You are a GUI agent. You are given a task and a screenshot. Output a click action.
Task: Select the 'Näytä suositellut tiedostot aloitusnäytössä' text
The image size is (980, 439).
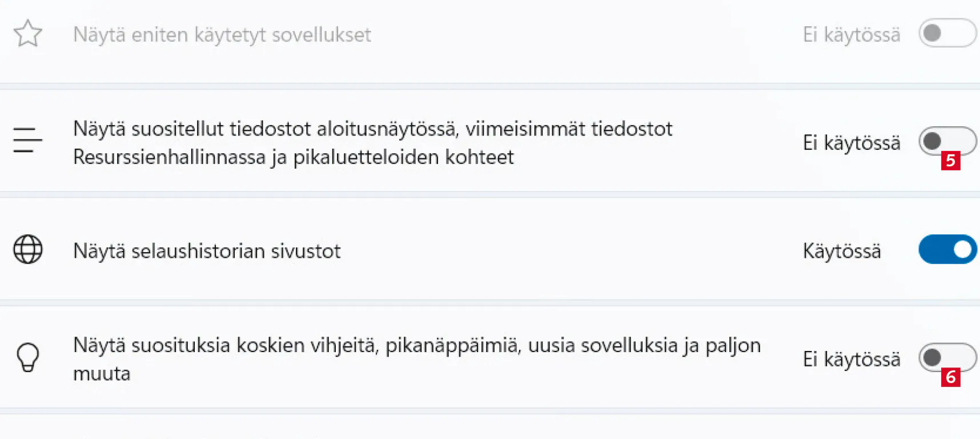coord(372,129)
